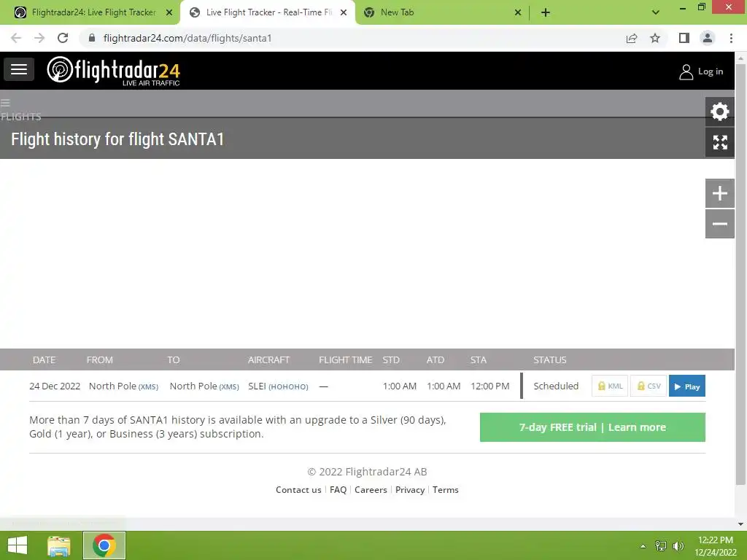The width and height of the screenshot is (747, 560).
Task: Bookmark this page with star icon
Action: pyautogui.click(x=655, y=38)
